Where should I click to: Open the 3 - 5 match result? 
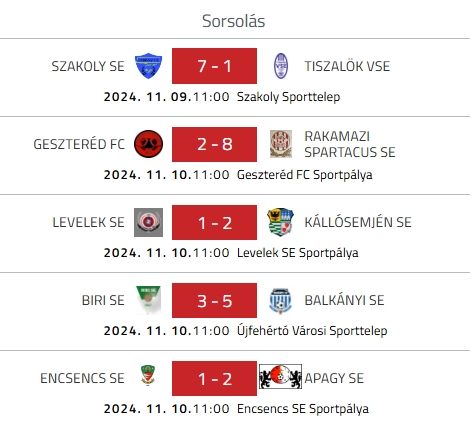coord(214,301)
